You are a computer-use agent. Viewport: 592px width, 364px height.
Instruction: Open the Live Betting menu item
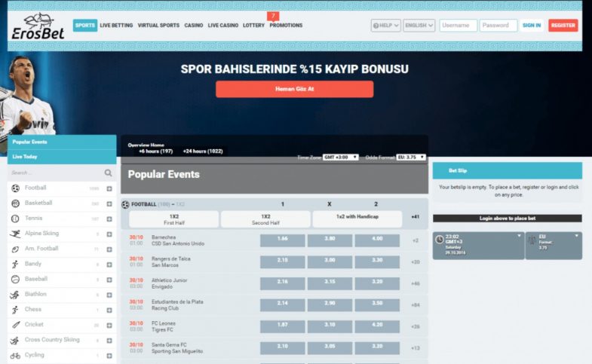(x=116, y=26)
